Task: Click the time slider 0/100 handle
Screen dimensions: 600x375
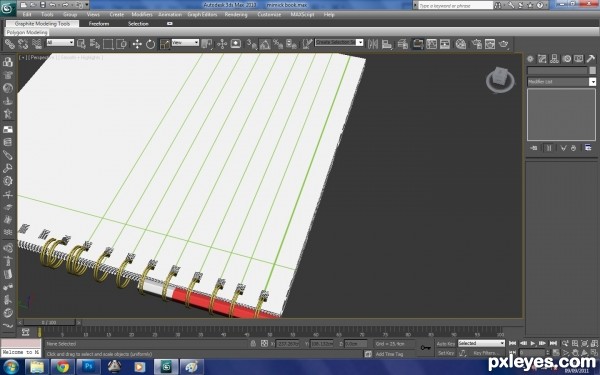Action: pyautogui.click(x=49, y=323)
